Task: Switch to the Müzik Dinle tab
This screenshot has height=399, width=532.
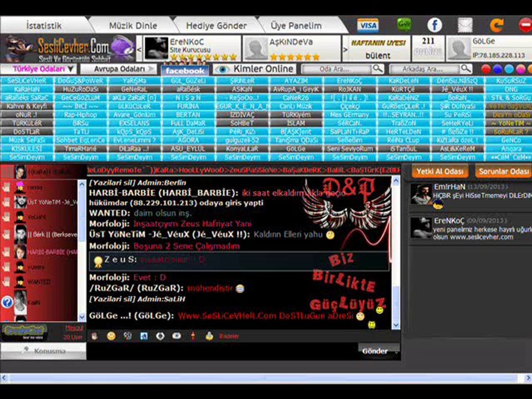Action: pyautogui.click(x=133, y=25)
